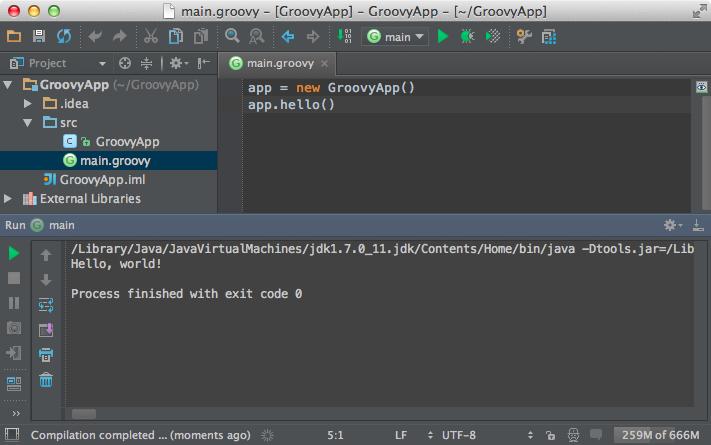
Task: Click the Find magnifier icon
Action: 232,36
